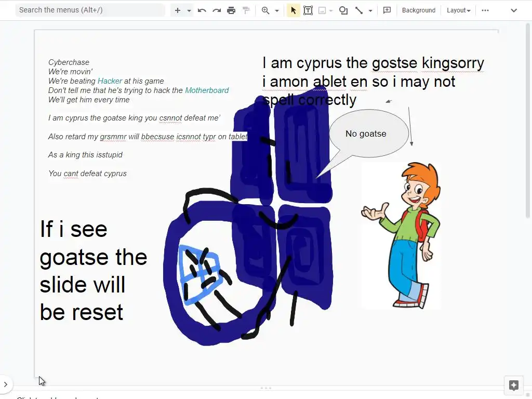
Task: Open the new slide layout dropdown arrow
Action: point(189,10)
